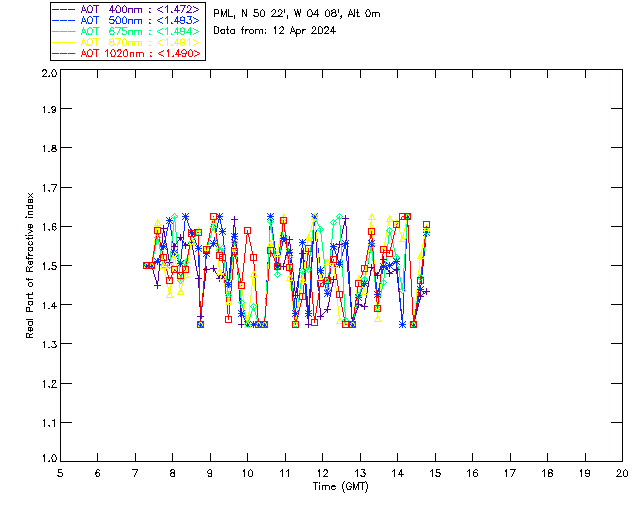640x512 pixels.
Task: Click the x-axis tick label "7"
Action: (x=135, y=473)
